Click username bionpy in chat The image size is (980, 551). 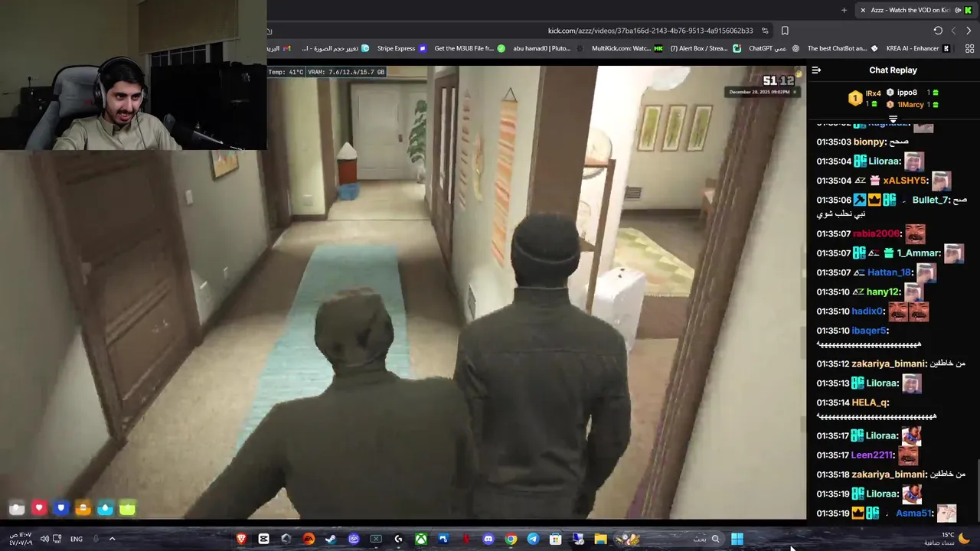click(x=869, y=142)
